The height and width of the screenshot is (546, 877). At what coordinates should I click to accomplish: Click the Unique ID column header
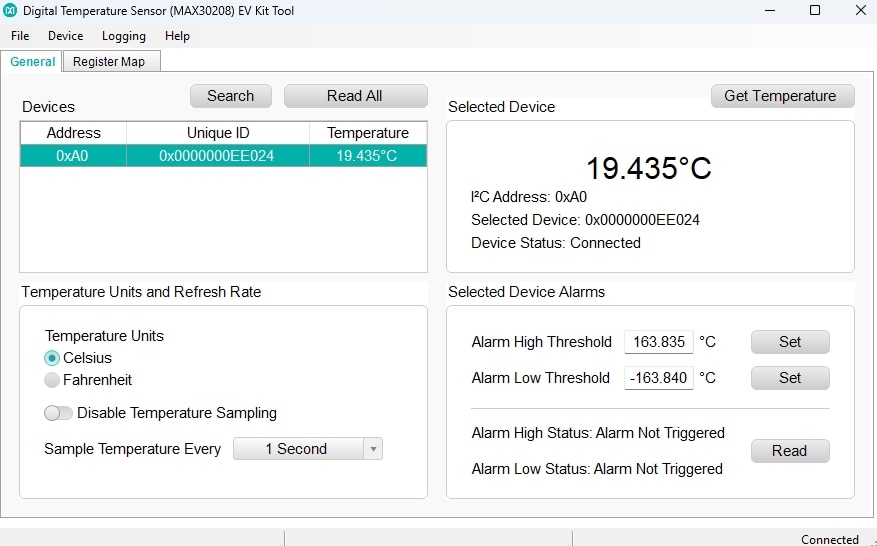(218, 133)
